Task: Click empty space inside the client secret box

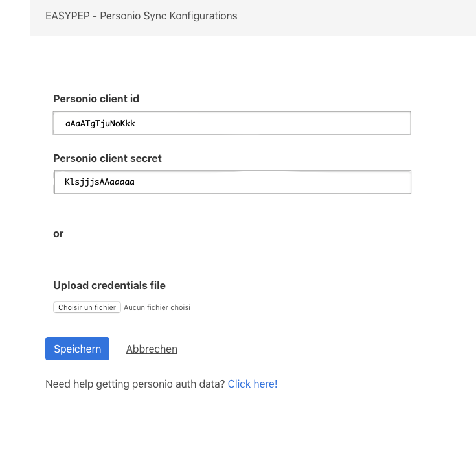Action: [x=273, y=182]
